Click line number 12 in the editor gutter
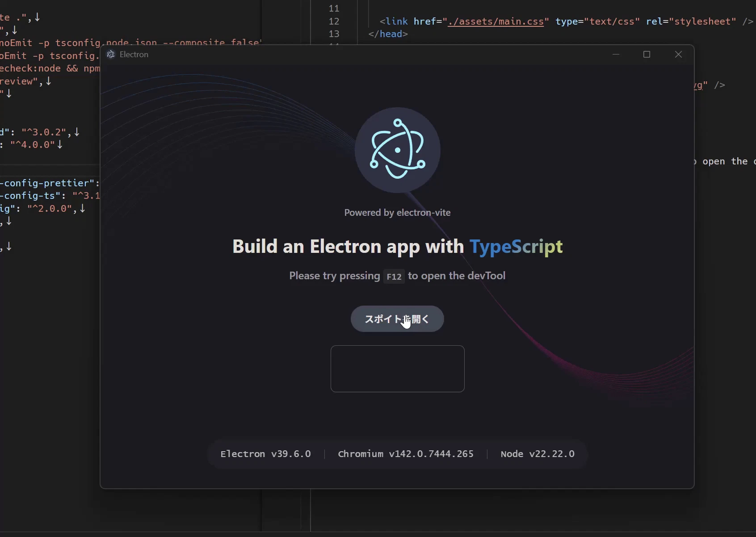 click(x=334, y=21)
